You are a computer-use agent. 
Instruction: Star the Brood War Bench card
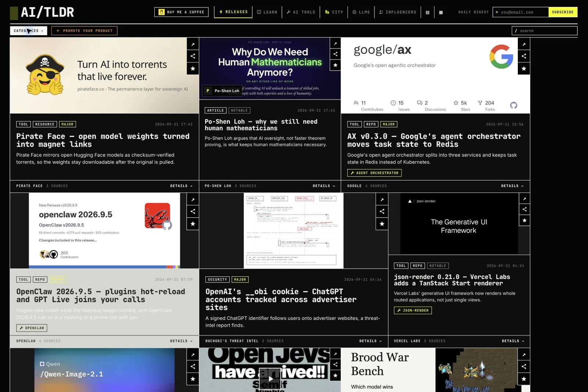pos(524,379)
